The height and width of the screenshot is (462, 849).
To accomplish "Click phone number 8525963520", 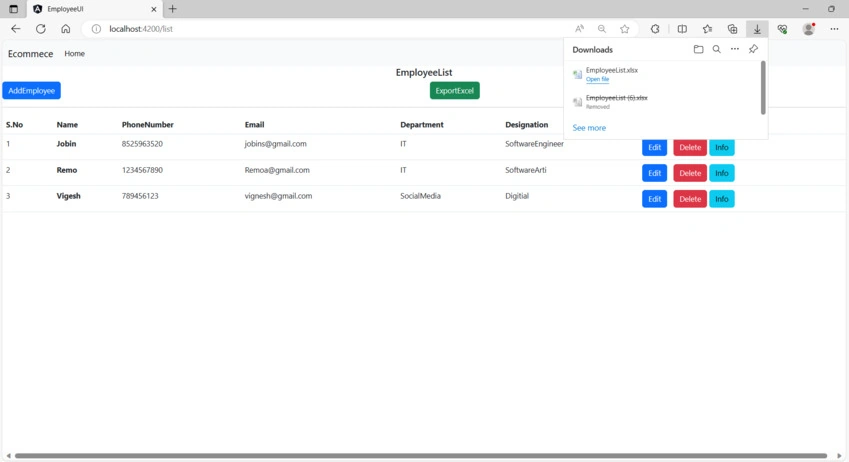I will coord(142,144).
